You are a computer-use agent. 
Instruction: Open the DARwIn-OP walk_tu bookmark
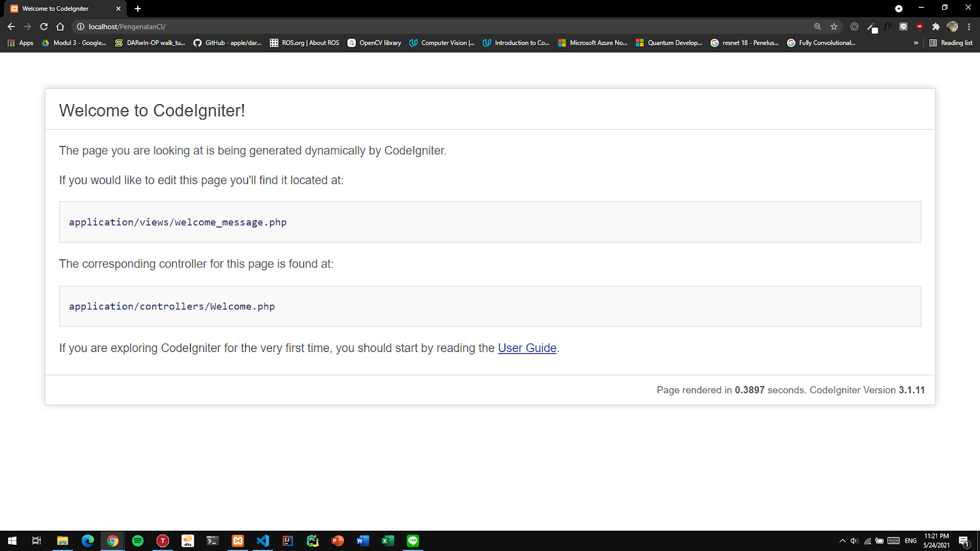tap(150, 43)
